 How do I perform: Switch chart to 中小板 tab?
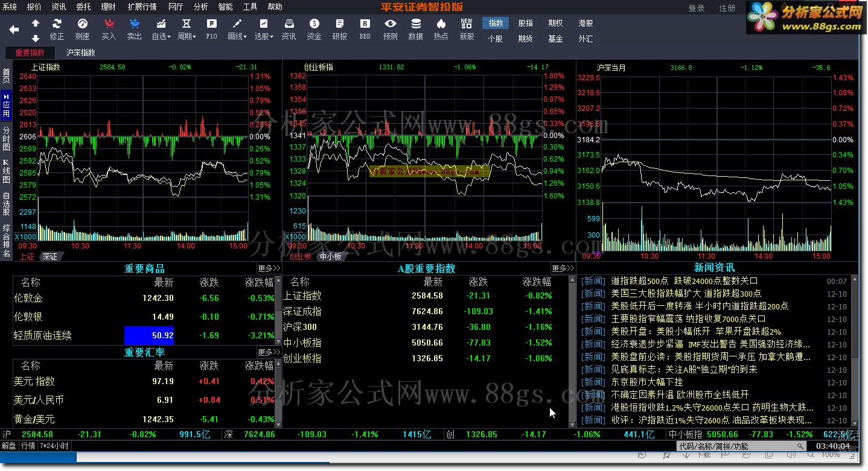point(330,256)
